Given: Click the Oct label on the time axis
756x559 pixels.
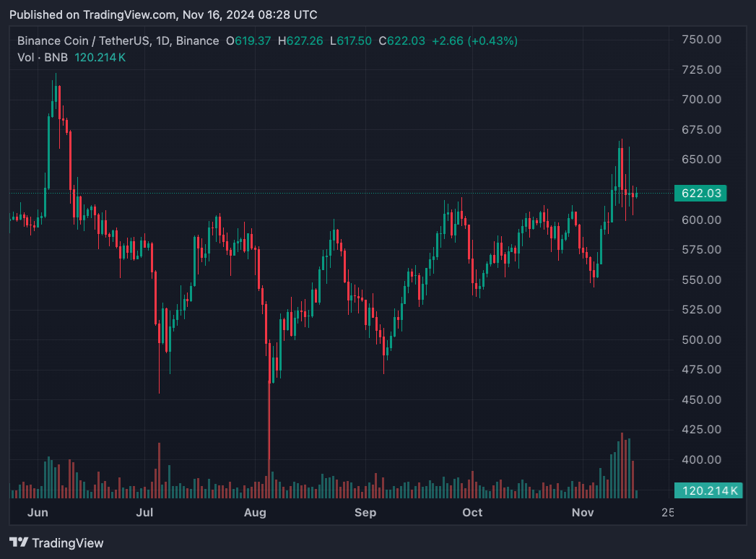Looking at the screenshot, I should coord(472,513).
